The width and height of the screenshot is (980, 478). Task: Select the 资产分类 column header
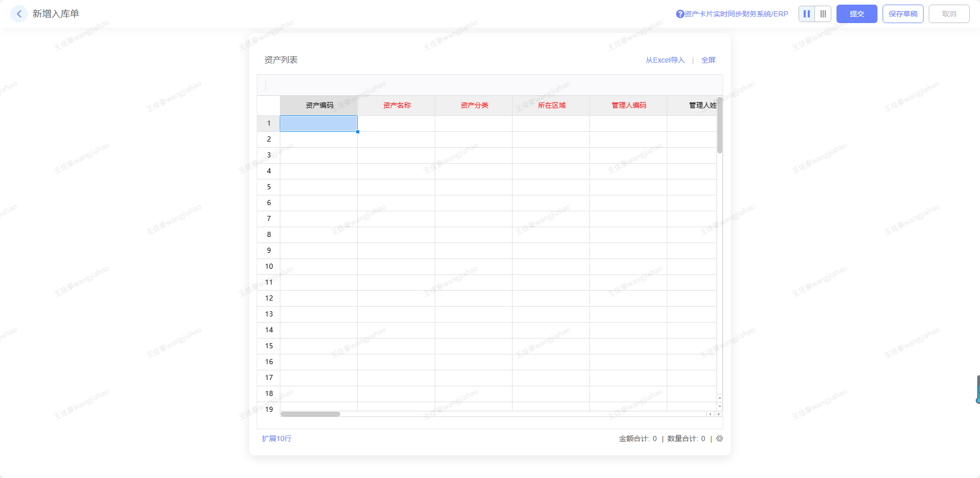[x=474, y=106]
